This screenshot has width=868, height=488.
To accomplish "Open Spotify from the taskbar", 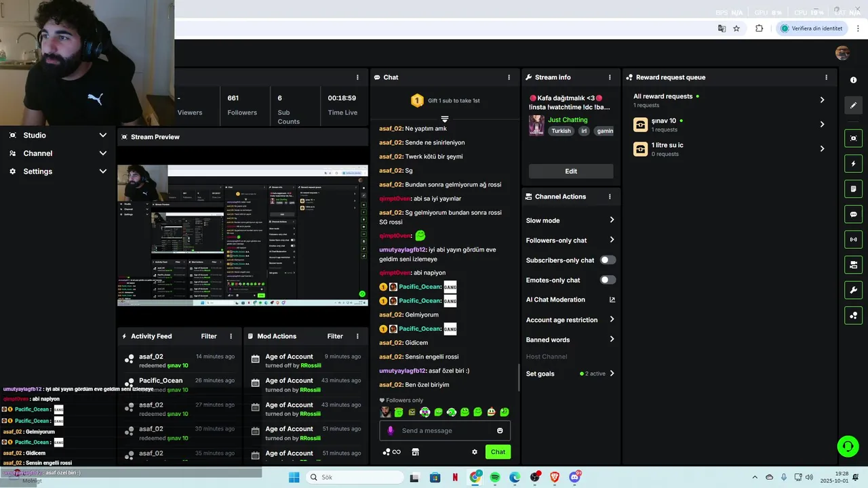I will click(x=495, y=477).
